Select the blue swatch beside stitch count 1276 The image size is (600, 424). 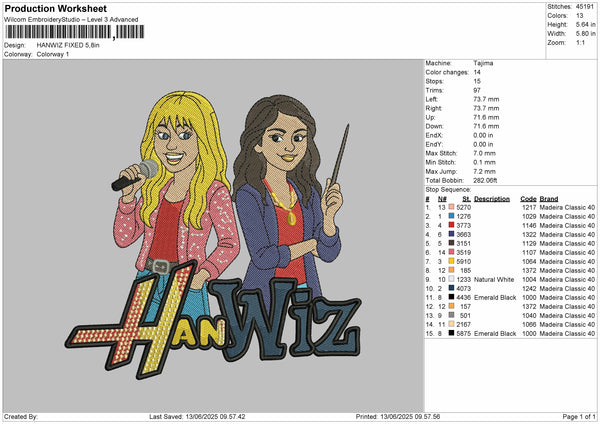coord(451,216)
